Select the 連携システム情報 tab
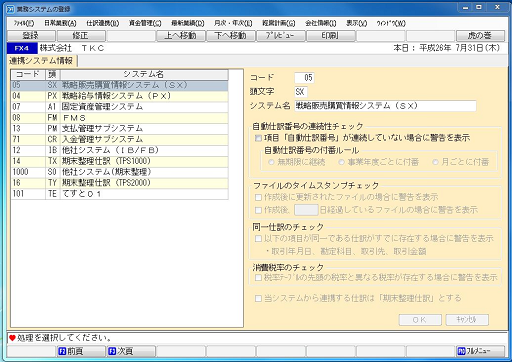Image resolution: width=512 pixels, height=362 pixels. pos(41,61)
